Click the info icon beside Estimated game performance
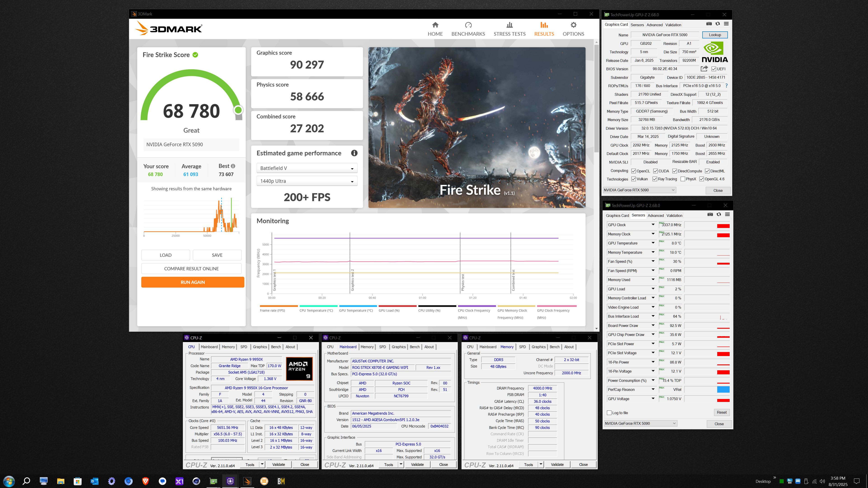The image size is (868, 488). 354,153
